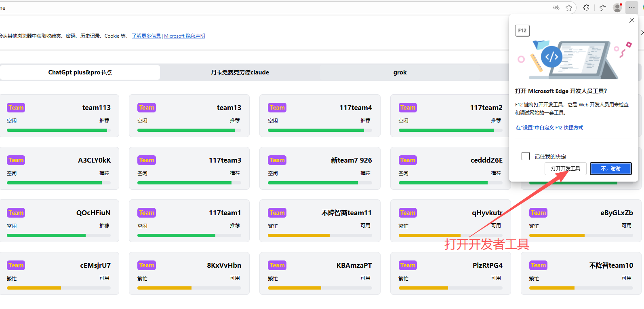Click the 繁忙 status on PlzRtPG4 card
Image resolution: width=644 pixels, height=309 pixels.
coord(403,279)
